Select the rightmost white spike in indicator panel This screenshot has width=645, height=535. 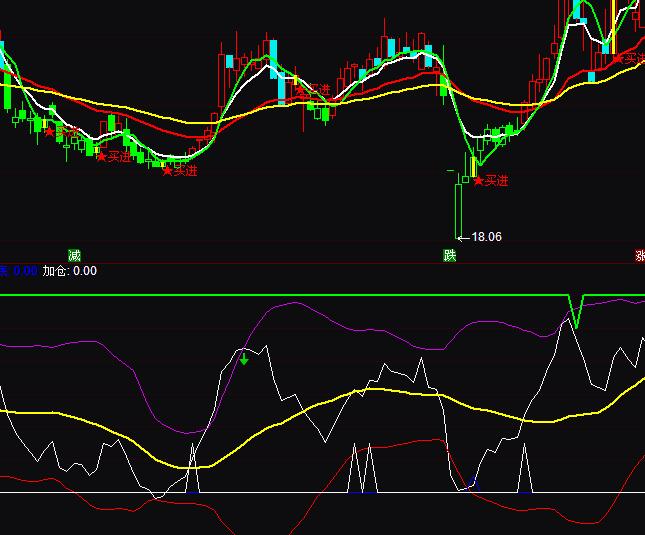(x=524, y=468)
